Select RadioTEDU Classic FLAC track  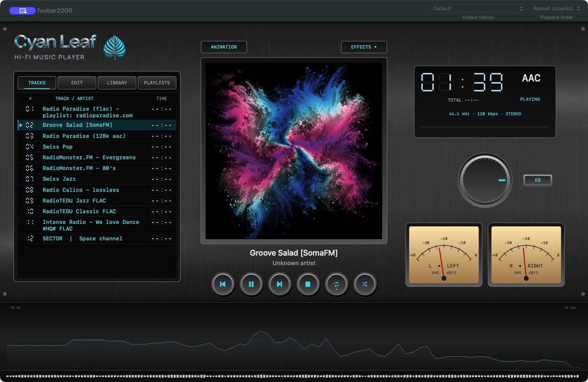pyautogui.click(x=97, y=211)
